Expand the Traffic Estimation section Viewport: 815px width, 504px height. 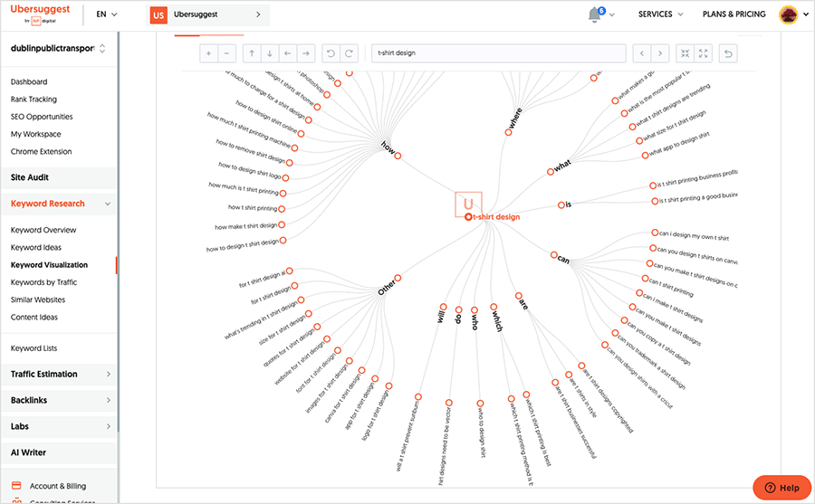pyautogui.click(x=108, y=374)
